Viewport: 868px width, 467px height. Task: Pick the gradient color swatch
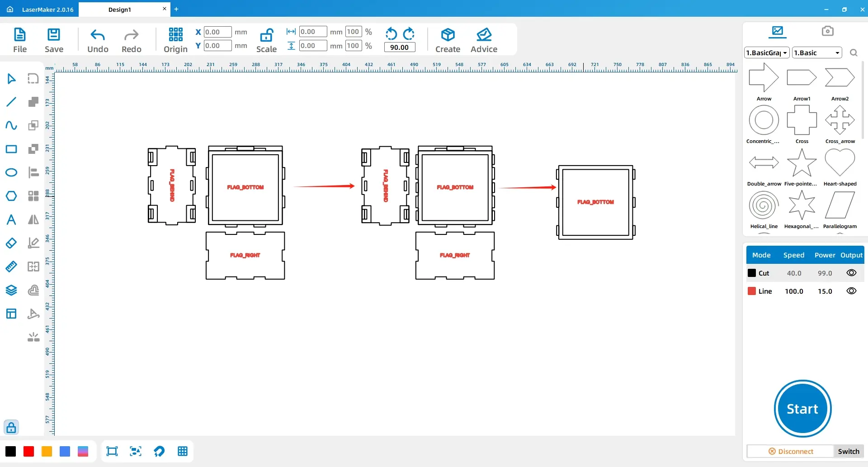point(83,451)
